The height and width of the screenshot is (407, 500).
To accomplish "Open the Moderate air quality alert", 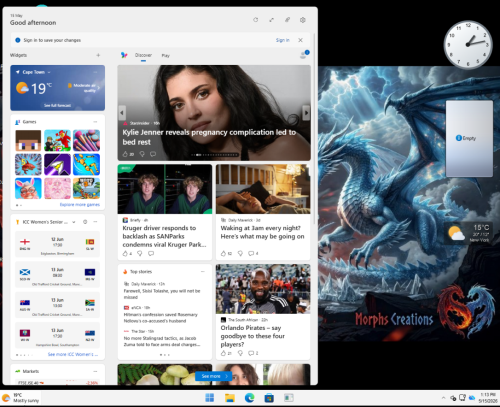I will [83, 88].
